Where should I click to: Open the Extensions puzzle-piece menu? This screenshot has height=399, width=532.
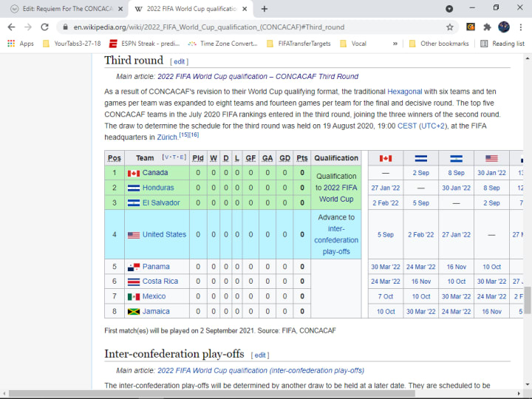[487, 27]
